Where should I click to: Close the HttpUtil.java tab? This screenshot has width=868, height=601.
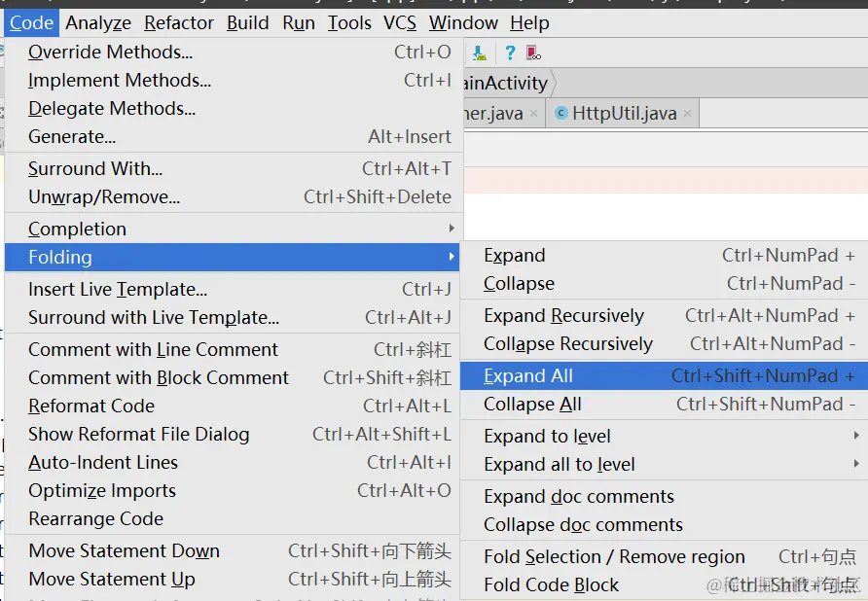click(x=687, y=114)
